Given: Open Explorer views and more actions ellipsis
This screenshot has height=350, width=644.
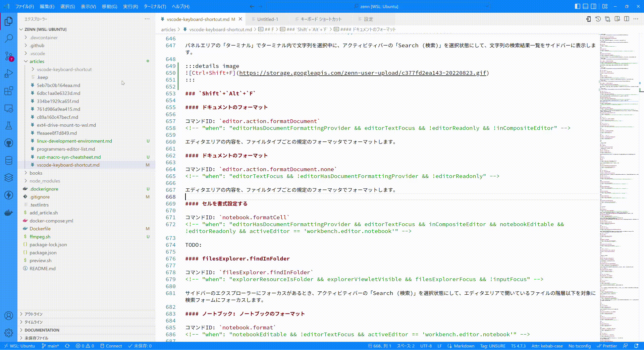Looking at the screenshot, I should [x=147, y=19].
